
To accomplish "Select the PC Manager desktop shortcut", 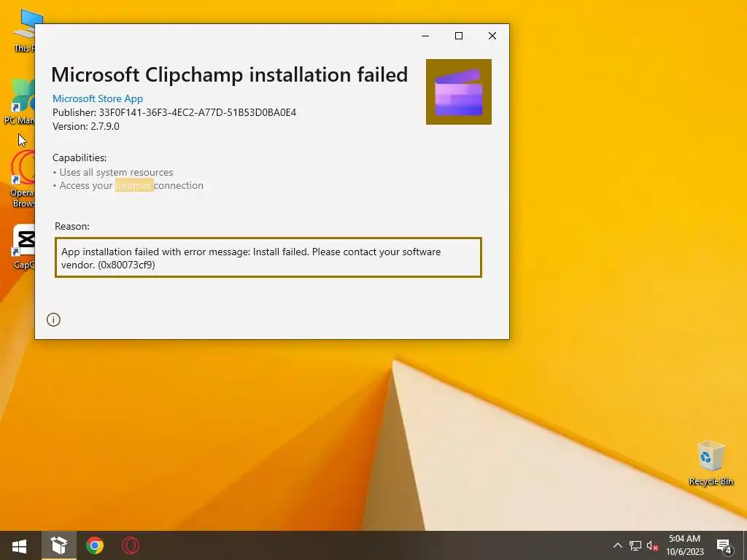I will point(19,102).
